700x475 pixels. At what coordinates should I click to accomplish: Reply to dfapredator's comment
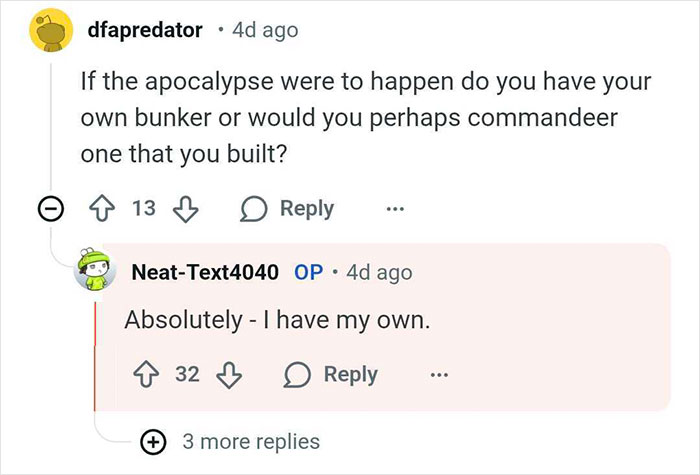288,208
